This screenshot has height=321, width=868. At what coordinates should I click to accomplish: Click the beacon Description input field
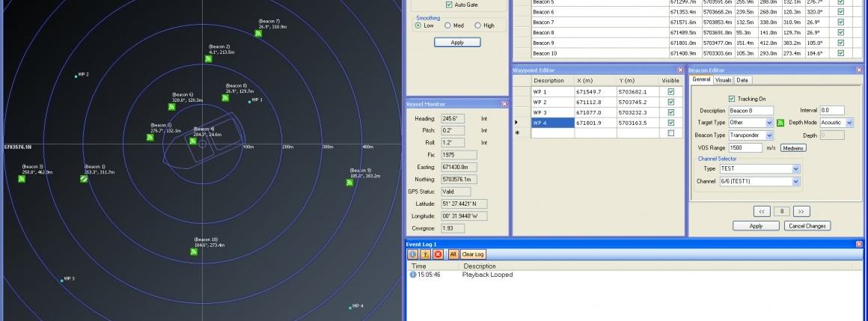pos(751,111)
